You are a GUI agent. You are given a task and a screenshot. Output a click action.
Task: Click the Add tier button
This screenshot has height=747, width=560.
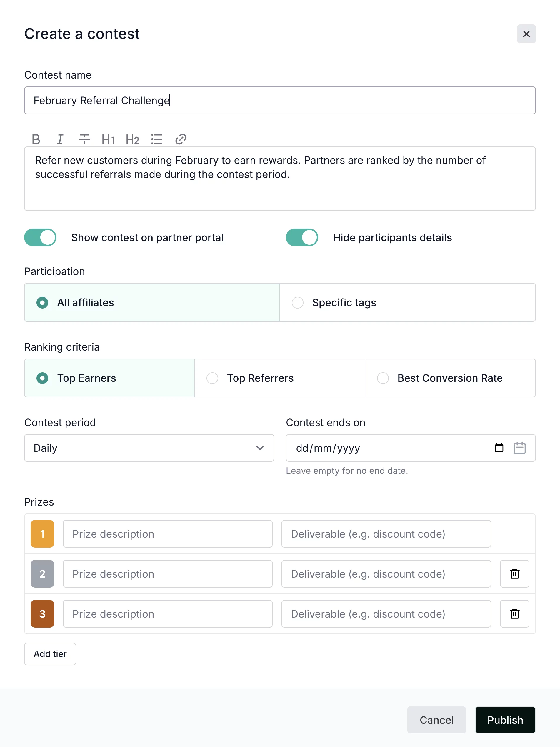(50, 654)
